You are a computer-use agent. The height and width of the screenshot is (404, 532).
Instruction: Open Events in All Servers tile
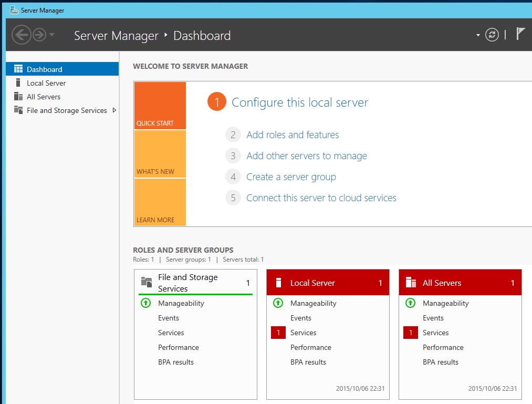pos(433,318)
